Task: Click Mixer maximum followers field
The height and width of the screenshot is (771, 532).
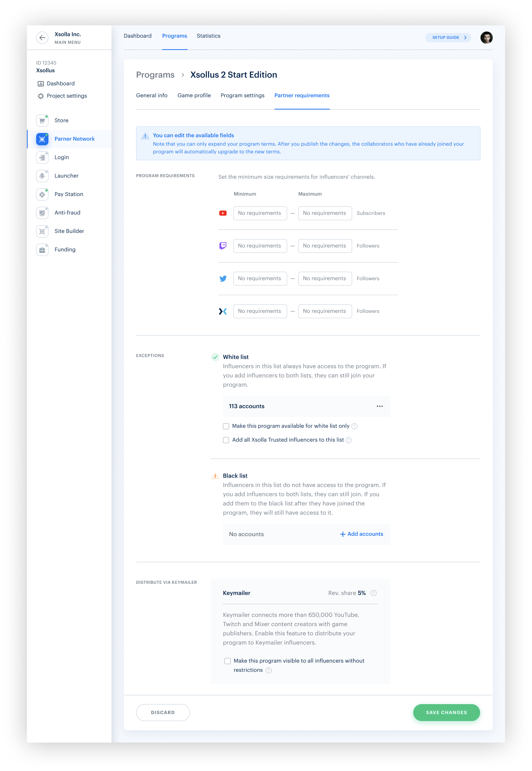Action: coord(325,311)
